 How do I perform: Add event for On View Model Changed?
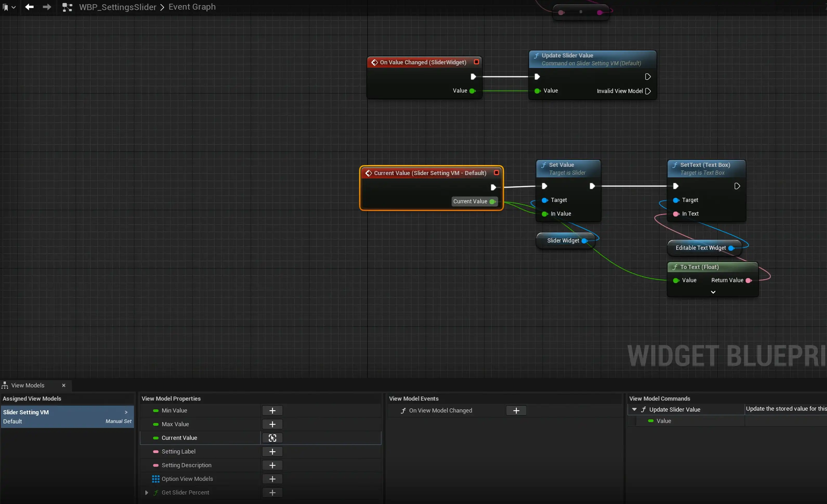[516, 410]
